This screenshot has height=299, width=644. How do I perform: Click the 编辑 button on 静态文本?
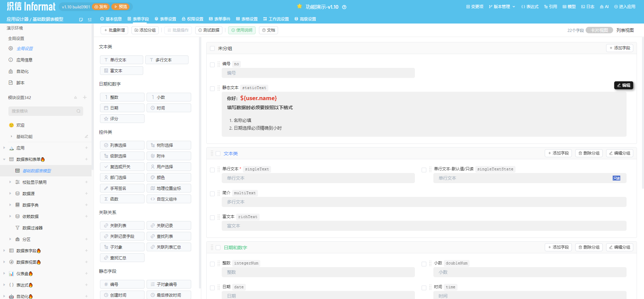coord(624,85)
